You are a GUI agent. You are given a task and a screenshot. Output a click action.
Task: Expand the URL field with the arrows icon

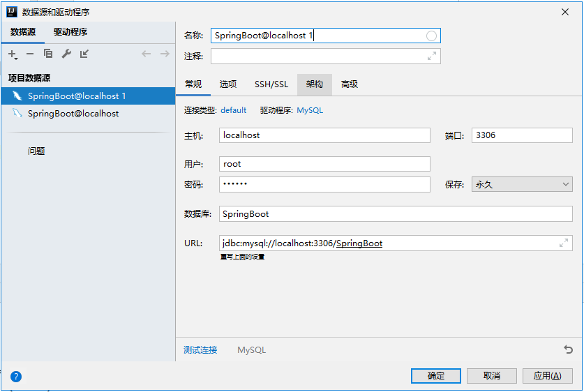tap(564, 243)
